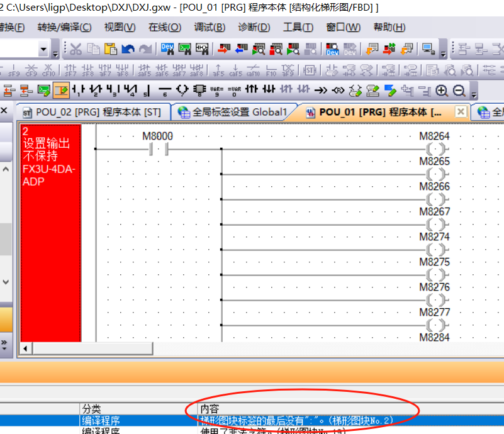The image size is (504, 434).
Task: Undo the last action via blue arrow
Action: click(x=128, y=49)
